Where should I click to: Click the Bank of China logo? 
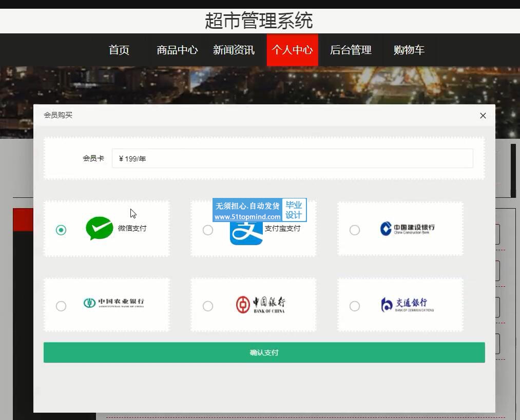coord(261,305)
